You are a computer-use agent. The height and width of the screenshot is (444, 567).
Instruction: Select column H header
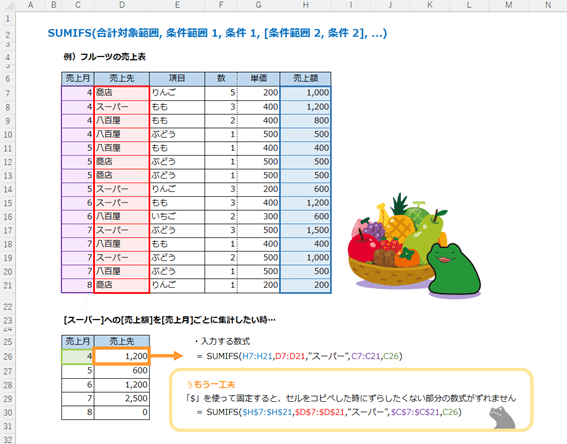coord(306,5)
